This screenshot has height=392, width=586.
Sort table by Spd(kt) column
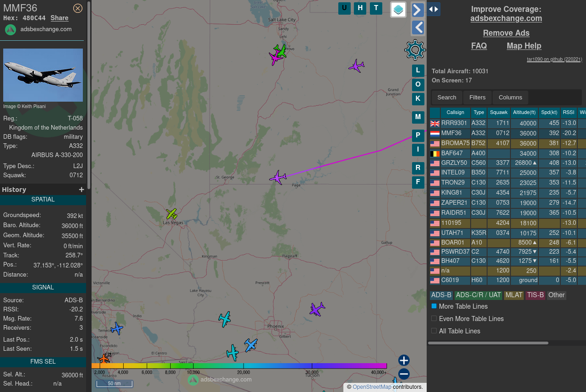point(549,113)
